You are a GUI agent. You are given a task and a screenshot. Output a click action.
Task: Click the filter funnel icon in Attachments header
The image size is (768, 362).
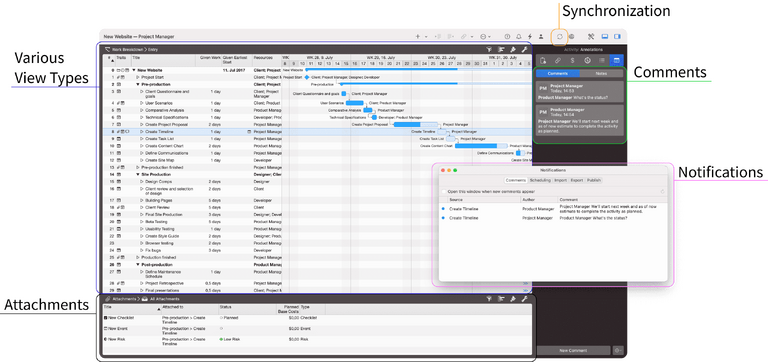click(x=489, y=299)
